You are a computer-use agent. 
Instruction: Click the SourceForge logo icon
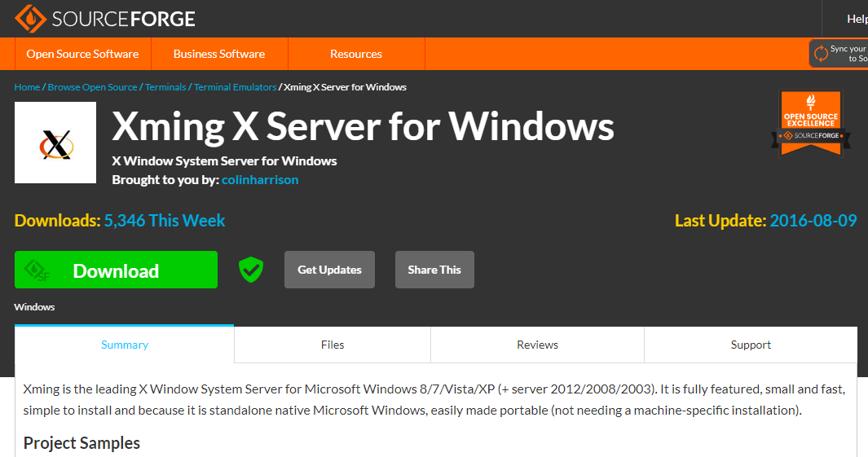30,19
